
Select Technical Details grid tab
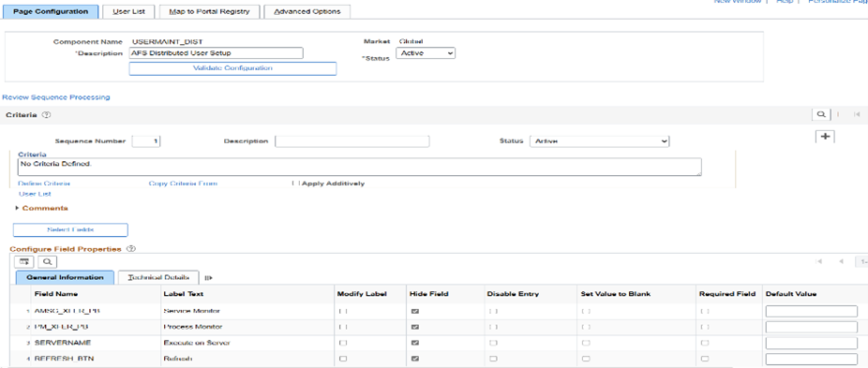158,277
